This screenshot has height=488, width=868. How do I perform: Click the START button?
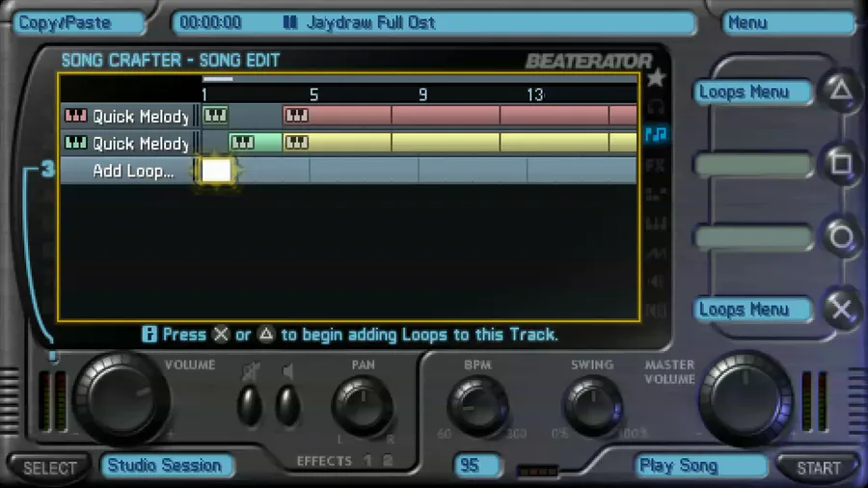818,468
